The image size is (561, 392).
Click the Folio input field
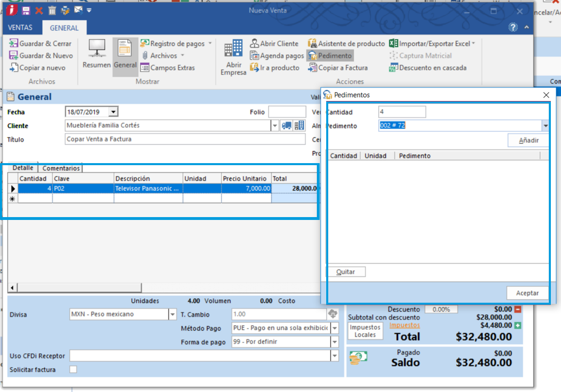pos(287,112)
